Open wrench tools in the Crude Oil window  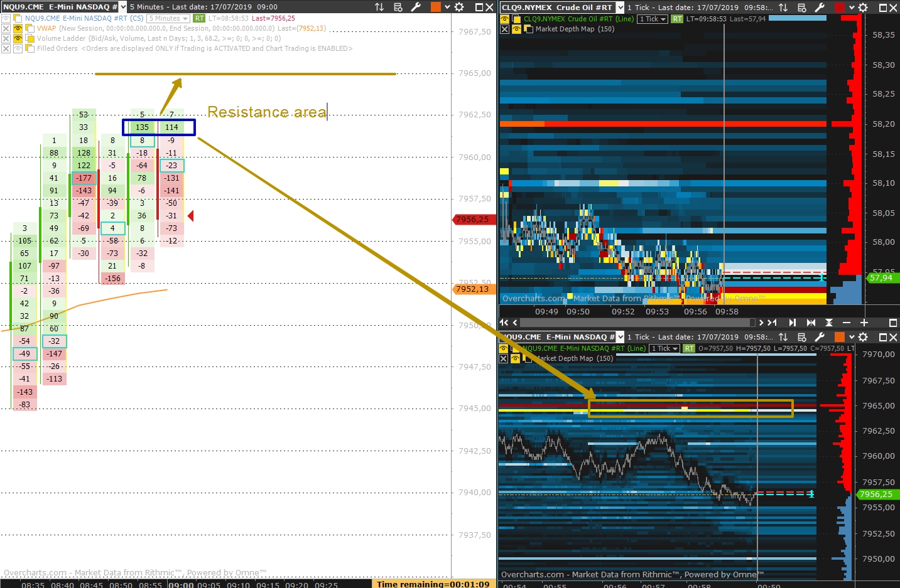pyautogui.click(x=820, y=8)
